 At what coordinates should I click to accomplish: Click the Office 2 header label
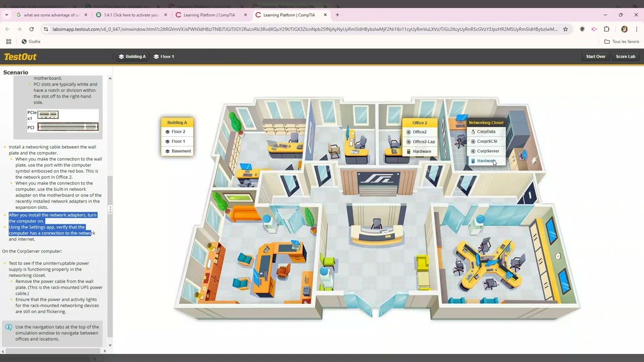(x=420, y=123)
